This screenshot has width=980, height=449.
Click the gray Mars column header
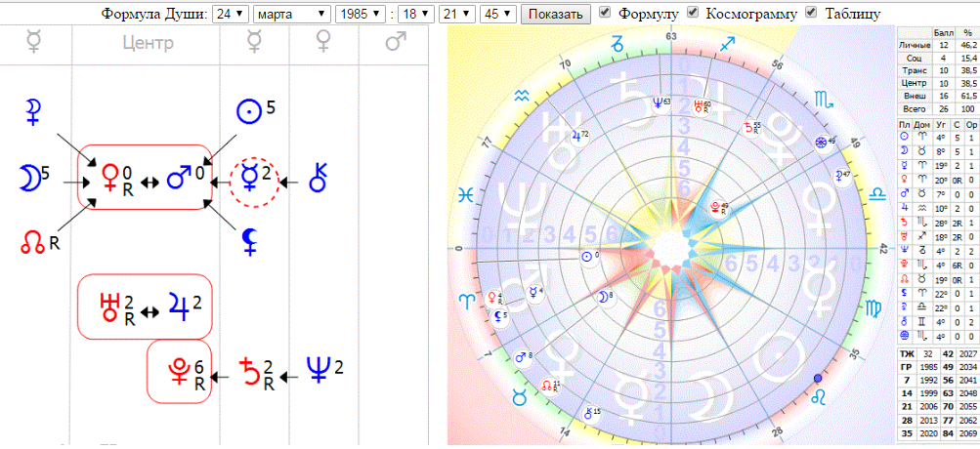[x=395, y=43]
